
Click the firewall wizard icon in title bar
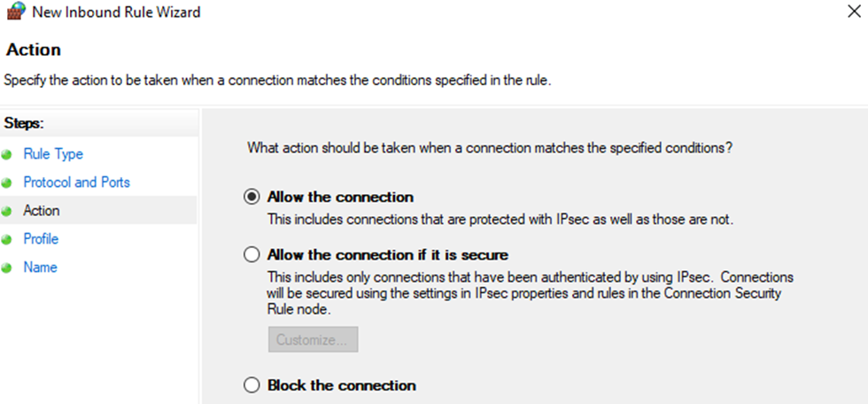point(16,11)
